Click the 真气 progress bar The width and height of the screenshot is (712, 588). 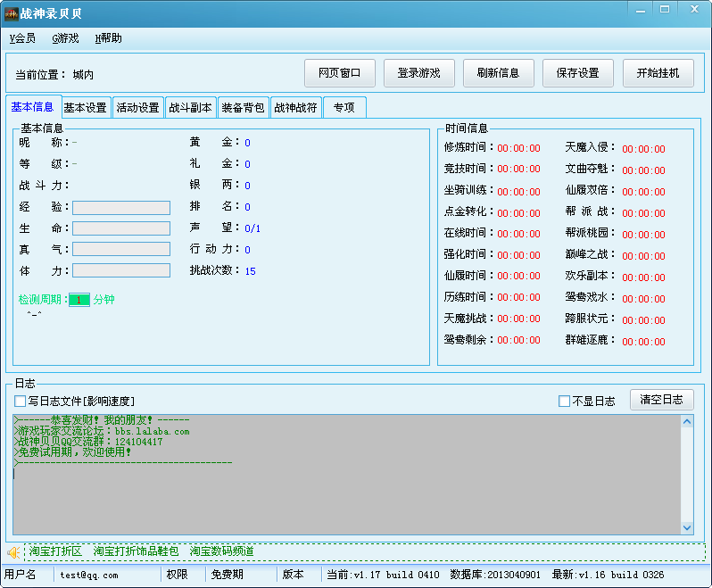point(121,249)
